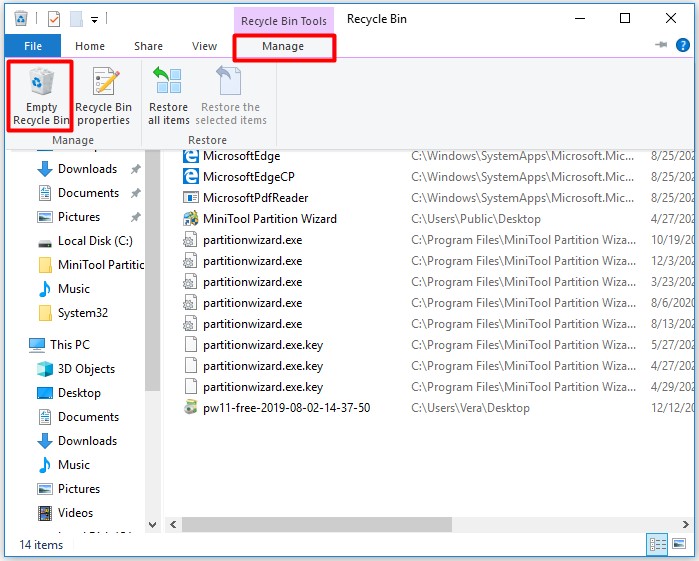Switch to Large icons view in status bar
Viewport: 699px width, 561px height.
click(x=679, y=544)
